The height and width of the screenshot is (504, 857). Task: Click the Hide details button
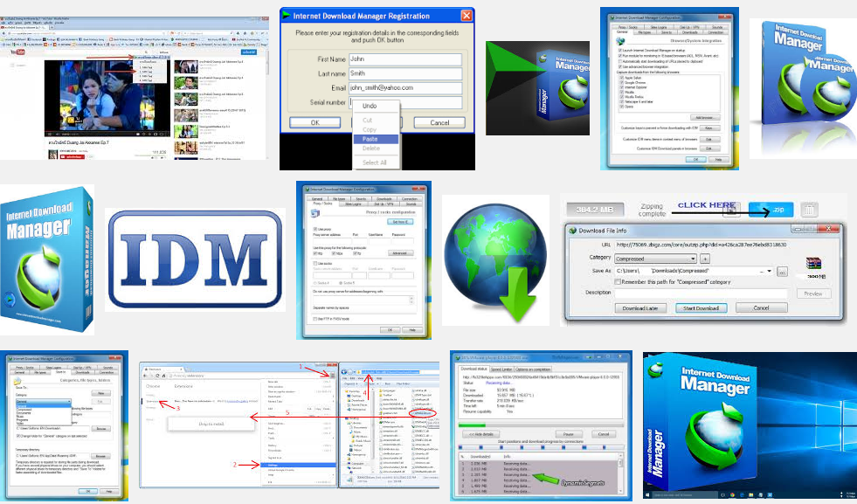coord(481,434)
